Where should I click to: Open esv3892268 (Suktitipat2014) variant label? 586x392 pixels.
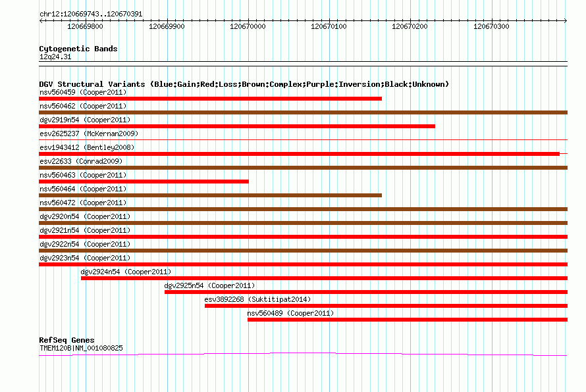coord(257,299)
